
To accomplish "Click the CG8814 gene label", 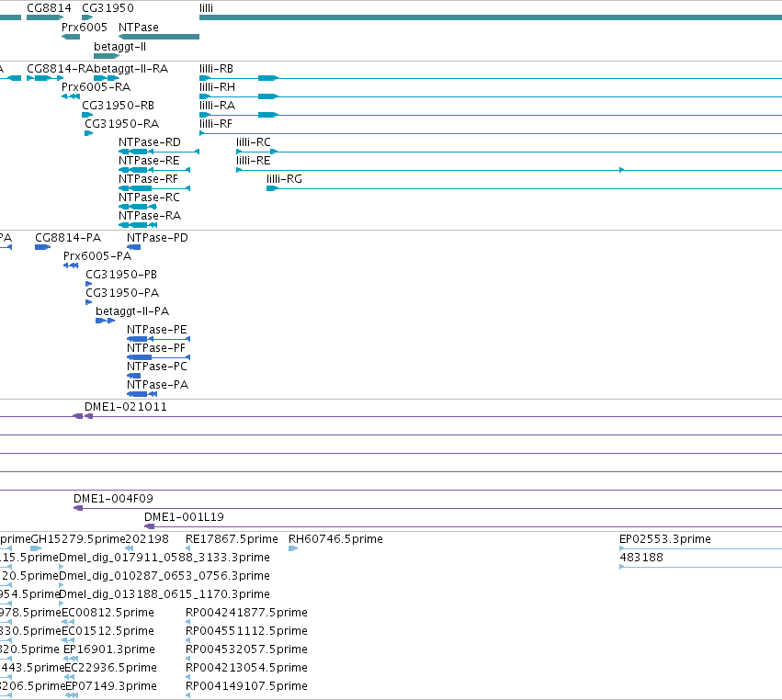I will pos(49,8).
